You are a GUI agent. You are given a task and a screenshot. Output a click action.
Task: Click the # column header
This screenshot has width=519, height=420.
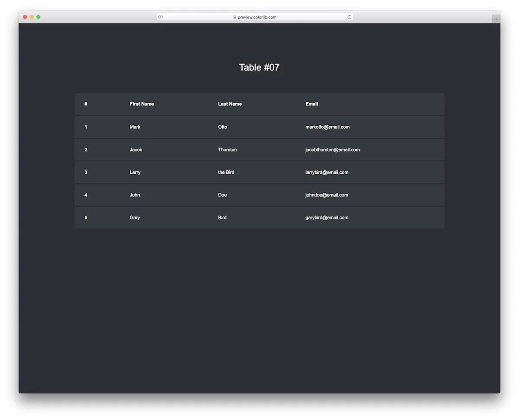(x=86, y=104)
